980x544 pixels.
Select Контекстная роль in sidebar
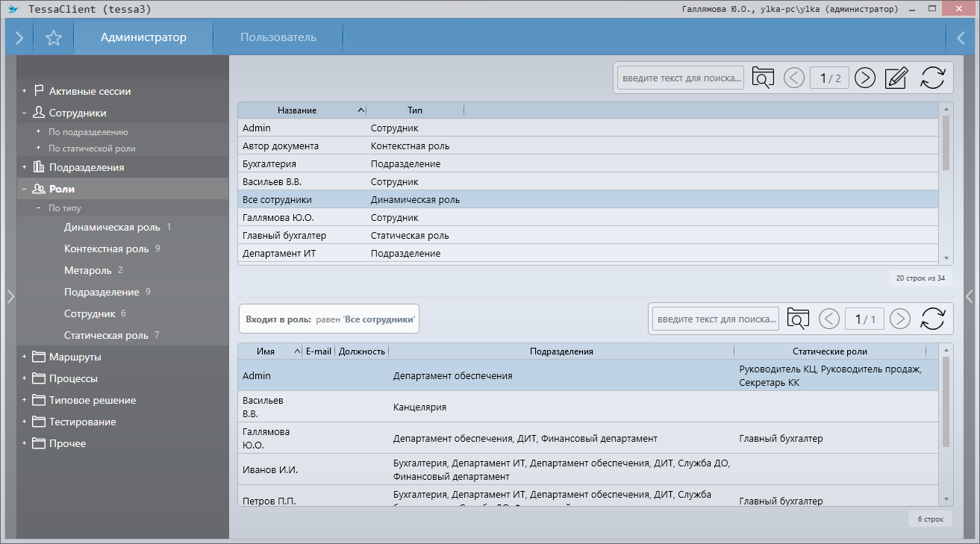coord(106,248)
